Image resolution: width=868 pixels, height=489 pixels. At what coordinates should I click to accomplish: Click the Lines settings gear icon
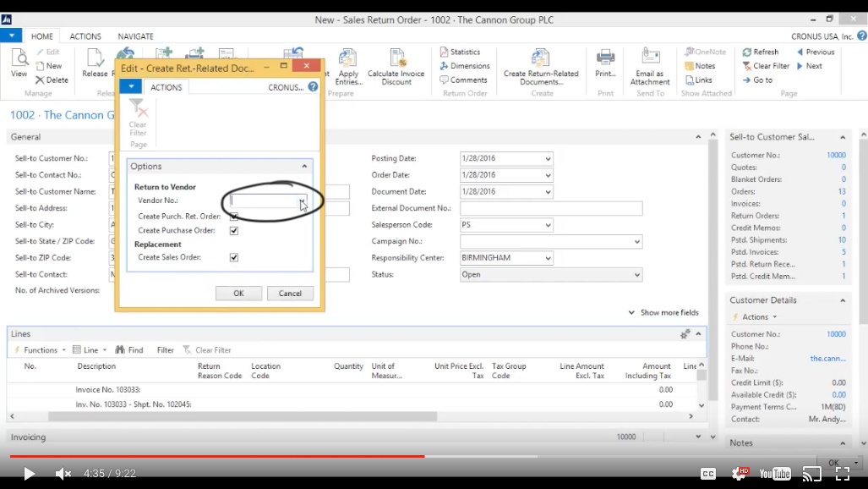[685, 334]
